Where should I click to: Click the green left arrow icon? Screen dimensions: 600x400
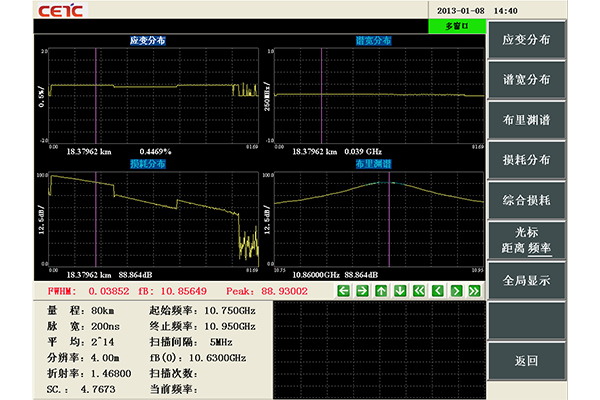click(x=344, y=291)
